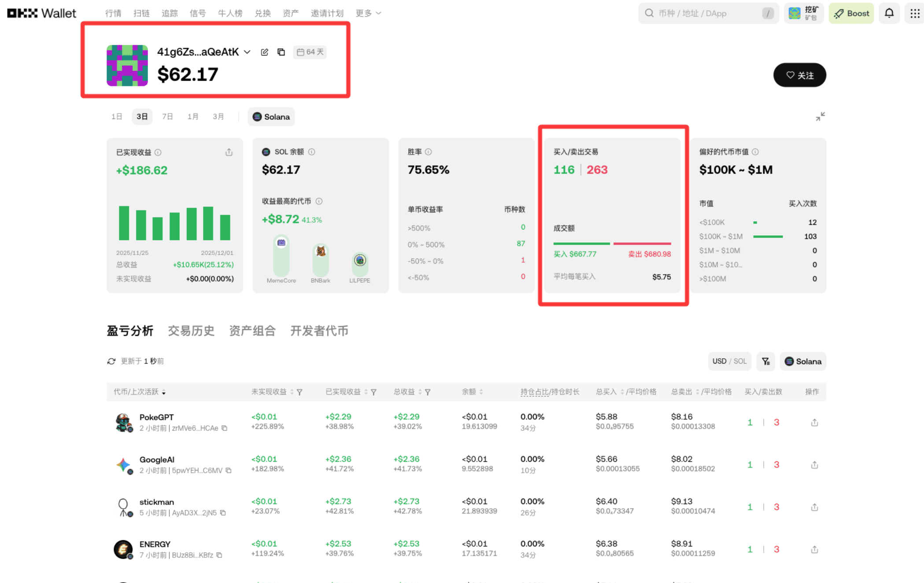Open the 资产组合 tab
The image size is (924, 583).
(x=252, y=331)
